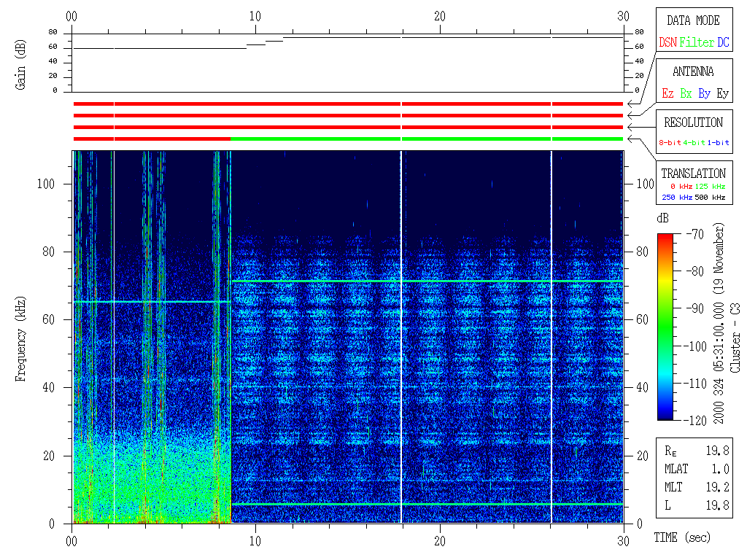The image size is (747, 560).
Task: Select the Ez antenna label
Action: coord(667,93)
